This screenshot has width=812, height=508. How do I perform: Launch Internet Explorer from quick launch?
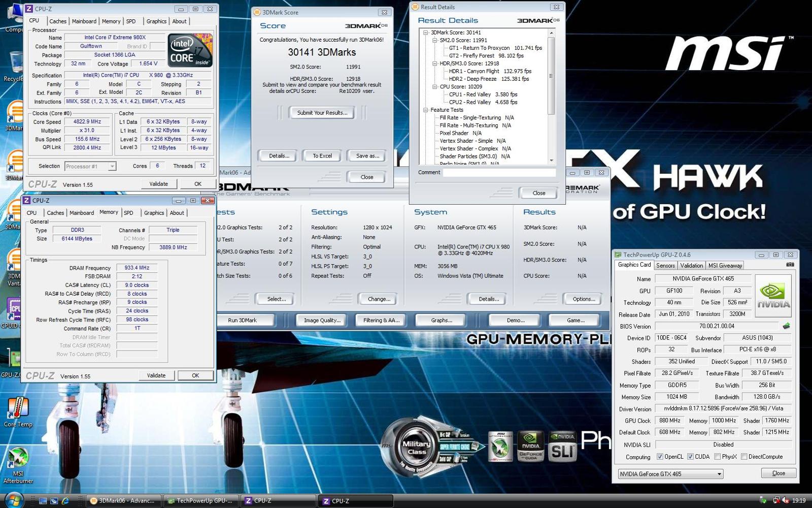point(65,501)
